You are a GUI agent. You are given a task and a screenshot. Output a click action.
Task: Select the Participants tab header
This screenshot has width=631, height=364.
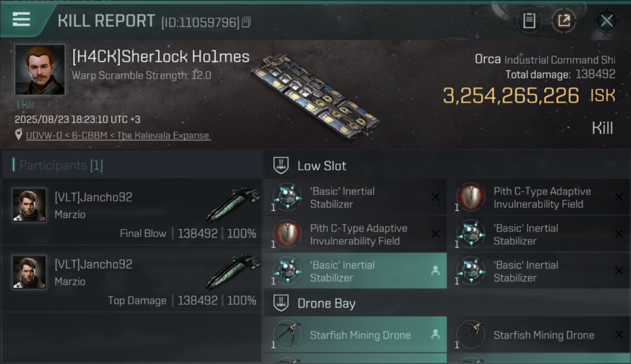(61, 165)
